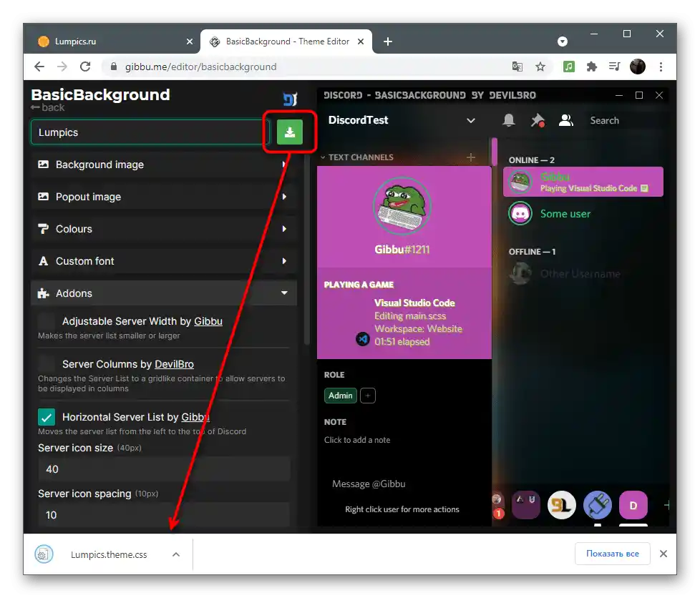Click the Discord notification bell icon
The width and height of the screenshot is (700, 598).
(x=508, y=120)
